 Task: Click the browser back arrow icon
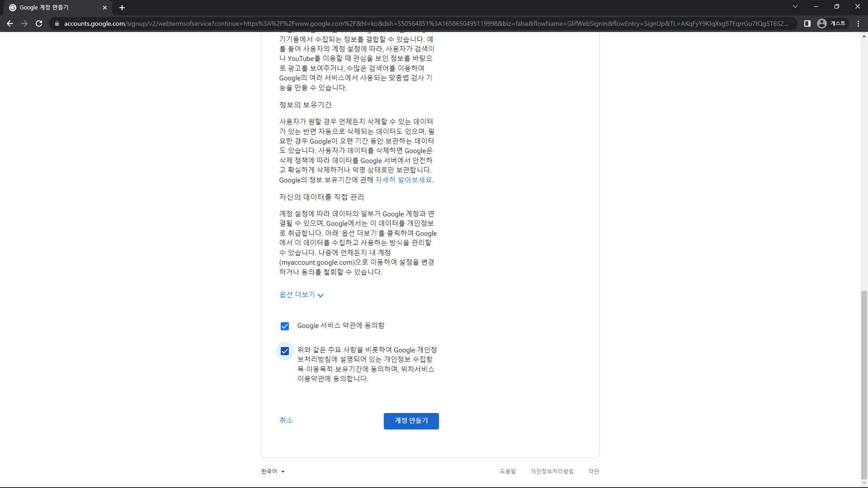[x=10, y=23]
